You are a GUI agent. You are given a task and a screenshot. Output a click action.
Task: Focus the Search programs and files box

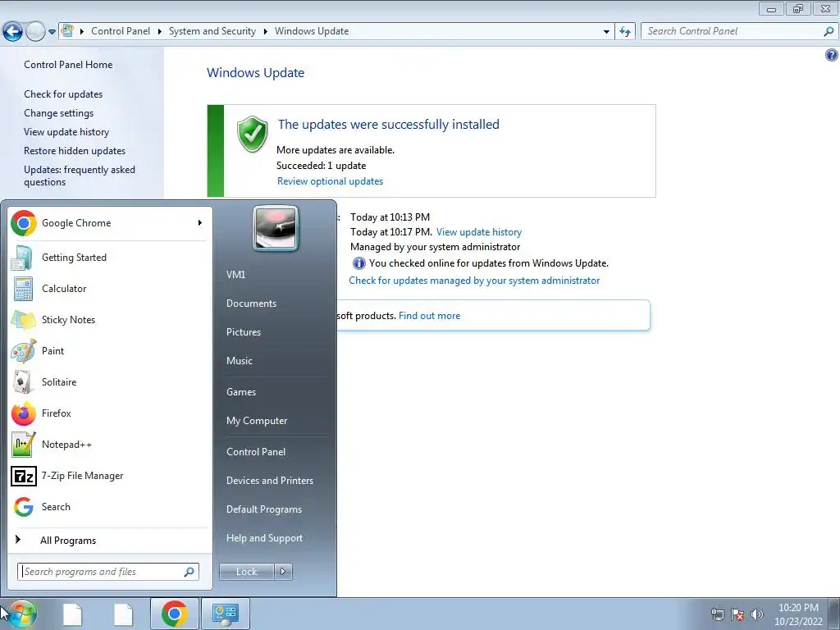coord(107,572)
